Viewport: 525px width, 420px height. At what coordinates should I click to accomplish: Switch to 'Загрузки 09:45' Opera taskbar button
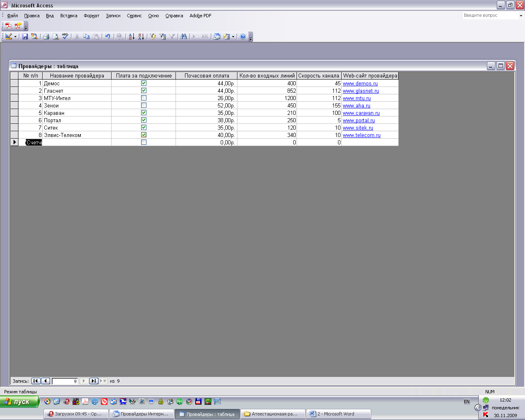coord(76,414)
